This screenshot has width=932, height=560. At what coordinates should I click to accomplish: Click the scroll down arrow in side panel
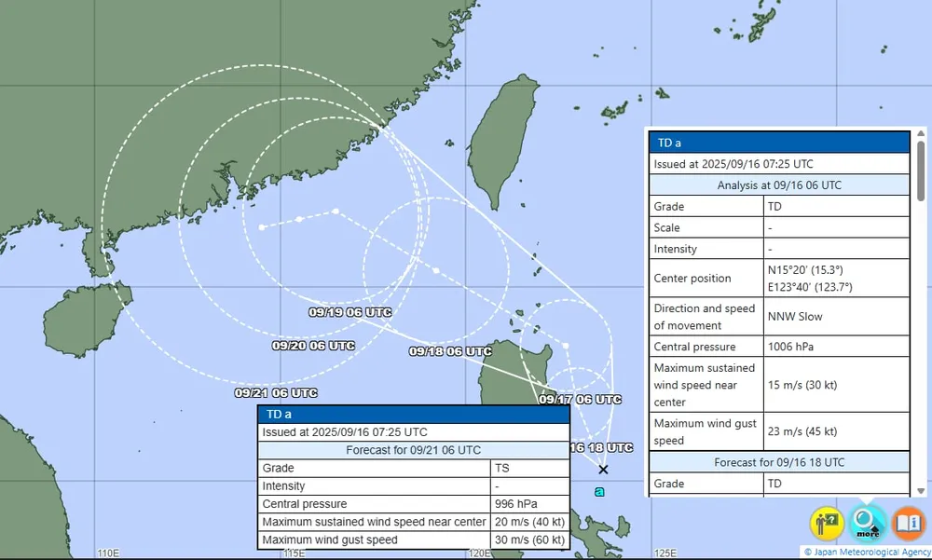pos(922,490)
